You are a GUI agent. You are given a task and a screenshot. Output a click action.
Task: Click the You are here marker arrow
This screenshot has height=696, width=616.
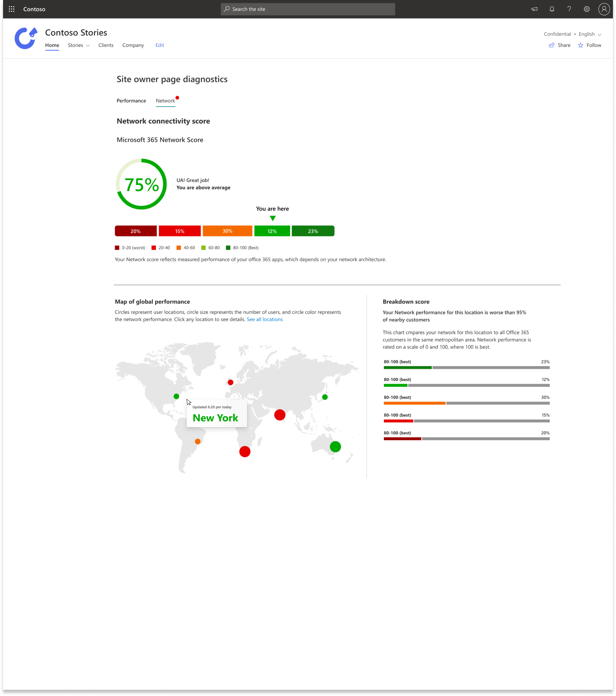(273, 219)
